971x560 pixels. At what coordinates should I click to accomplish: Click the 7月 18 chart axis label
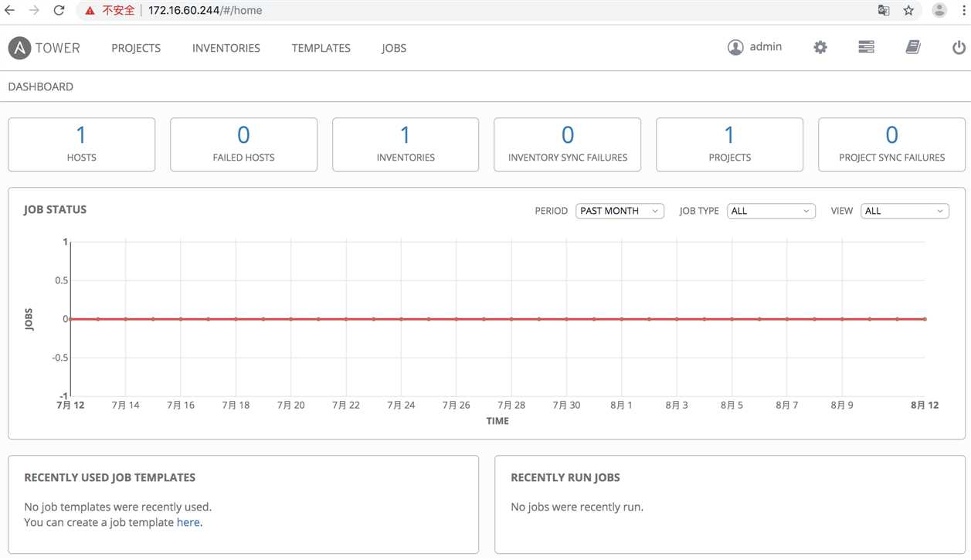236,406
